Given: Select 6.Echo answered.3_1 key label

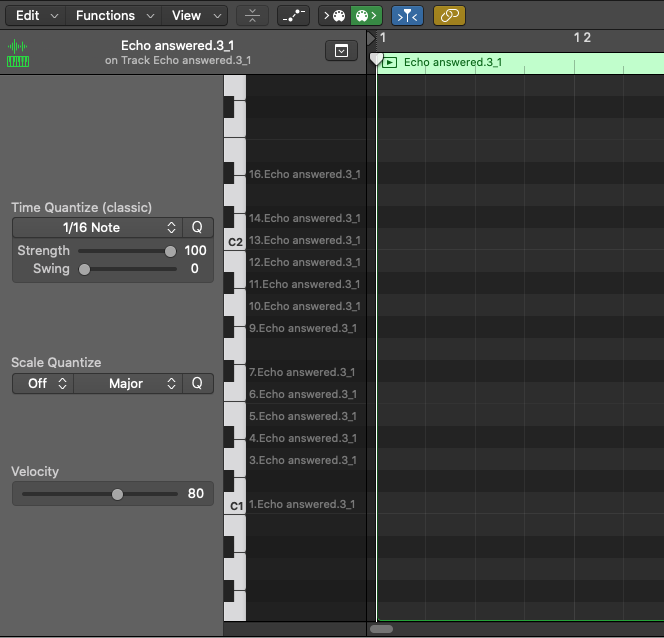Looking at the screenshot, I should (303, 395).
